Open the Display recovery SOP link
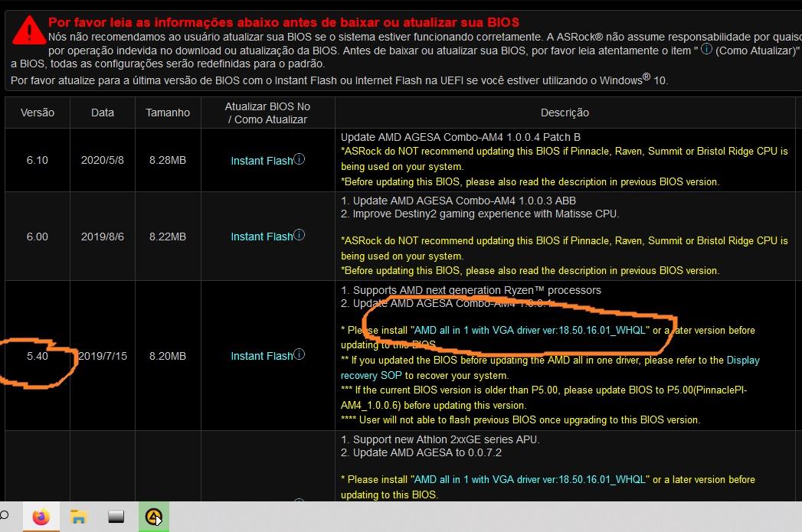Image resolution: width=802 pixels, height=532 pixels. [550, 367]
